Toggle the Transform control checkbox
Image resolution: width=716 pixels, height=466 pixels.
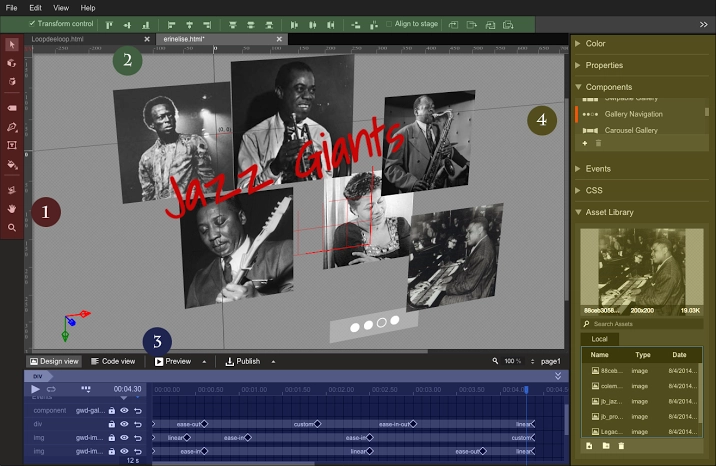[32, 23]
